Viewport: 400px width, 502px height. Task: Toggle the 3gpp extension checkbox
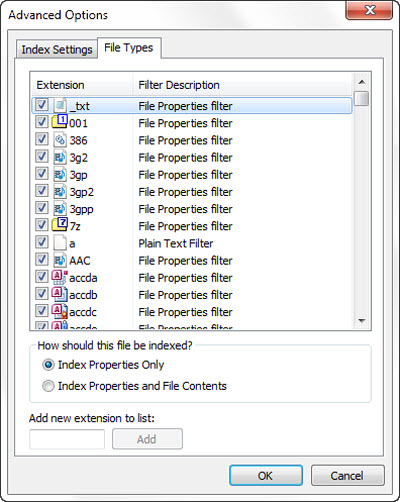point(42,208)
